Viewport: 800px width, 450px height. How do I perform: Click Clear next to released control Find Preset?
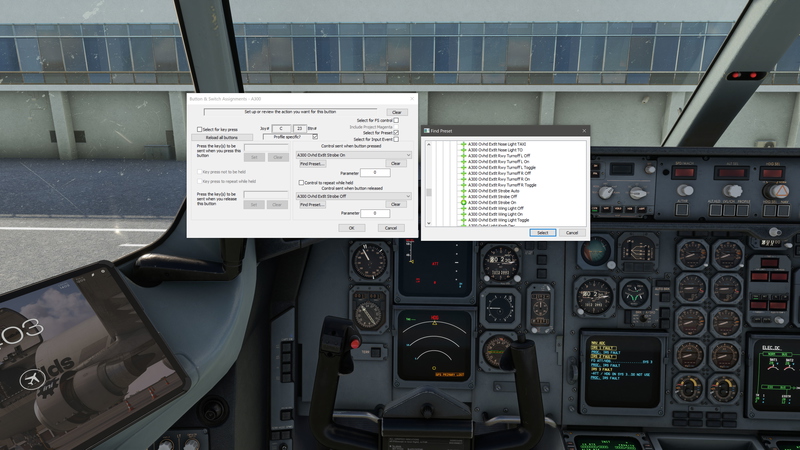[x=395, y=204]
